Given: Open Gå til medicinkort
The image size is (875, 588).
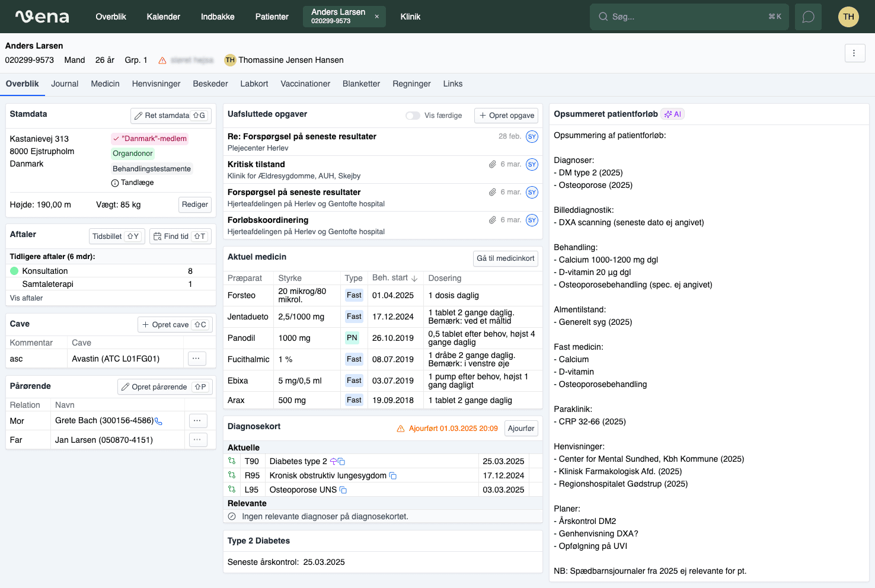Looking at the screenshot, I should pyautogui.click(x=506, y=258).
